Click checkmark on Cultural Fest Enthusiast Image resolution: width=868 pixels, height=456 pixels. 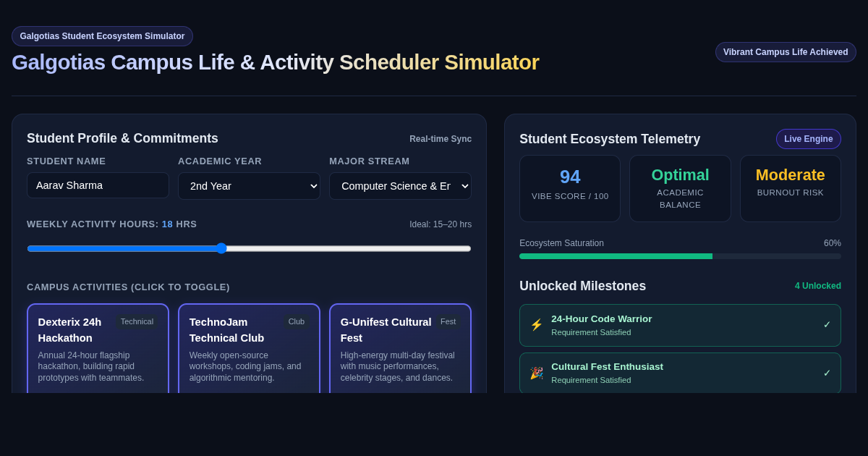(x=827, y=373)
